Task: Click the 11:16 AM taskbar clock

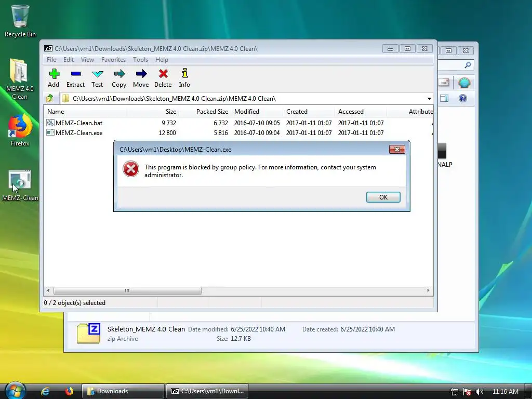Action: (x=505, y=392)
